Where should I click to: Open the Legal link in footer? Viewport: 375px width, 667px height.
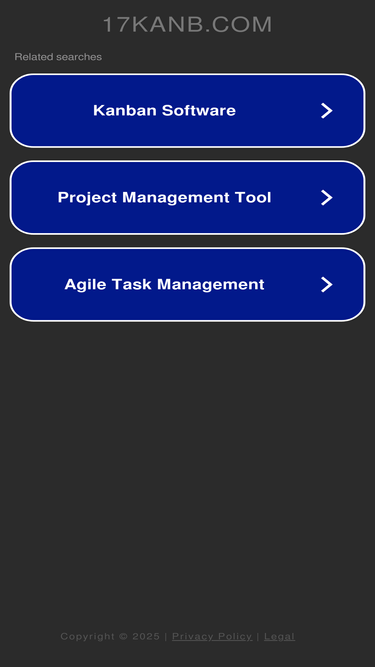pyautogui.click(x=279, y=636)
